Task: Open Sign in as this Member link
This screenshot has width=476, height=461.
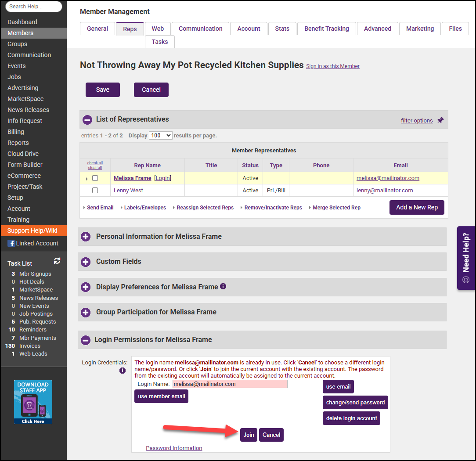Action: 333,66
